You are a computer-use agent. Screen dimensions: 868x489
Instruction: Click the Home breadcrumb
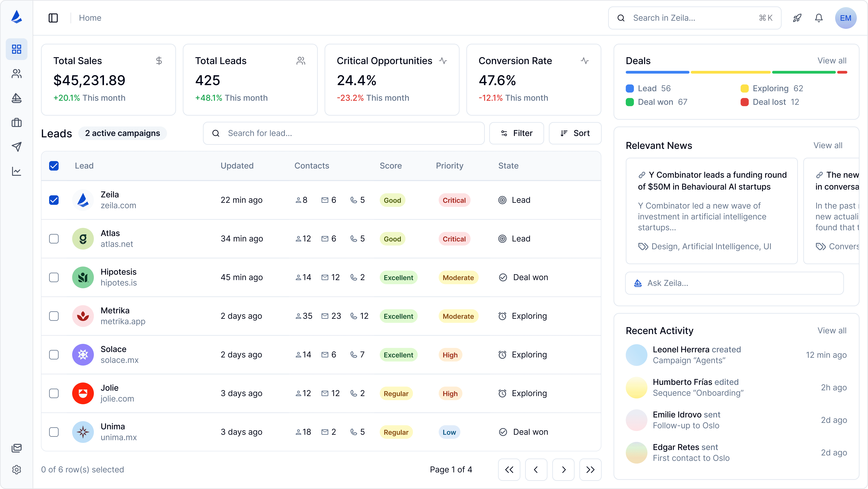(90, 18)
